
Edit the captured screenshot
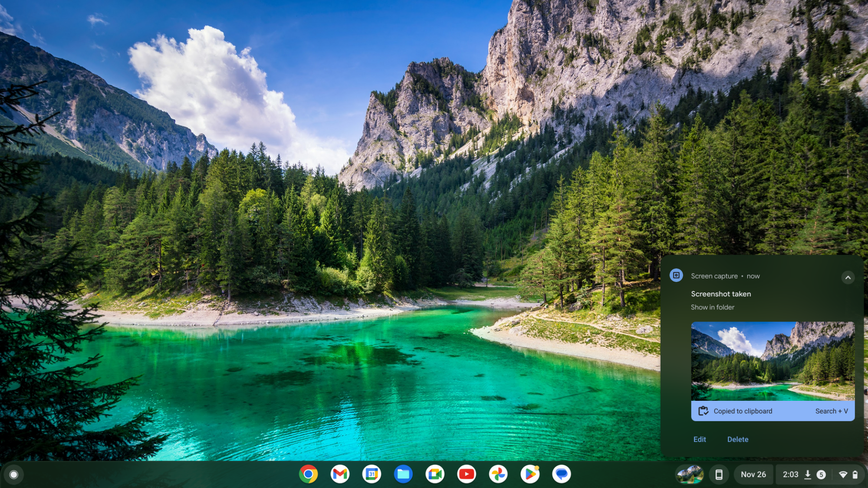pyautogui.click(x=699, y=439)
